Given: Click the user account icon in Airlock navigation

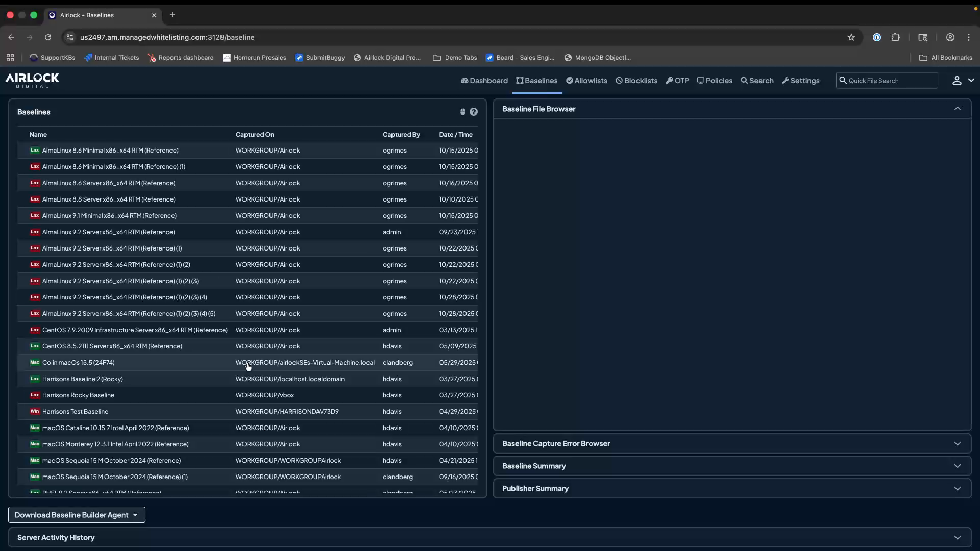Looking at the screenshot, I should click(957, 81).
